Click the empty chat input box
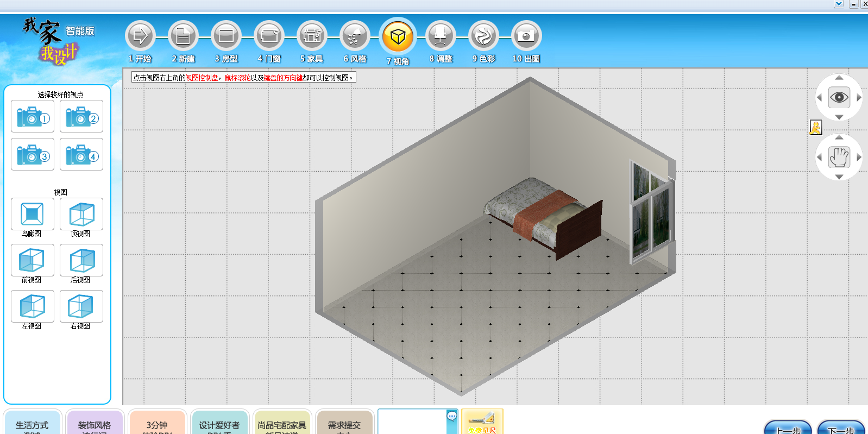This screenshot has height=434, width=868. point(412,422)
